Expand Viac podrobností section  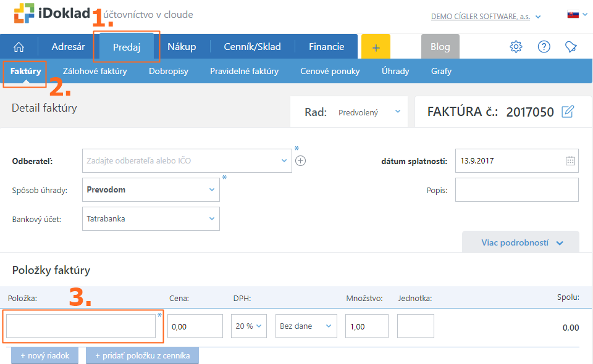pyautogui.click(x=521, y=243)
